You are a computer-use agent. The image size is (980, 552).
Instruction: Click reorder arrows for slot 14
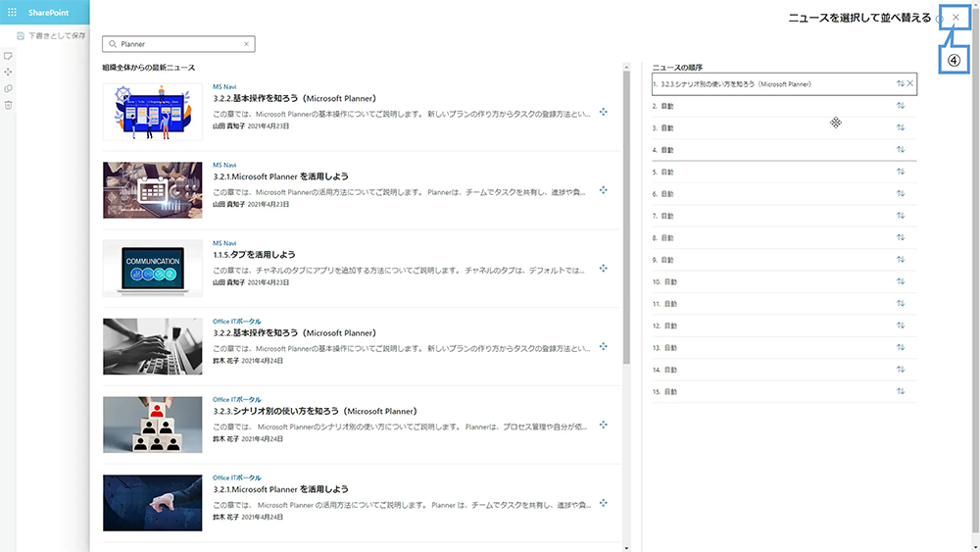tap(900, 370)
